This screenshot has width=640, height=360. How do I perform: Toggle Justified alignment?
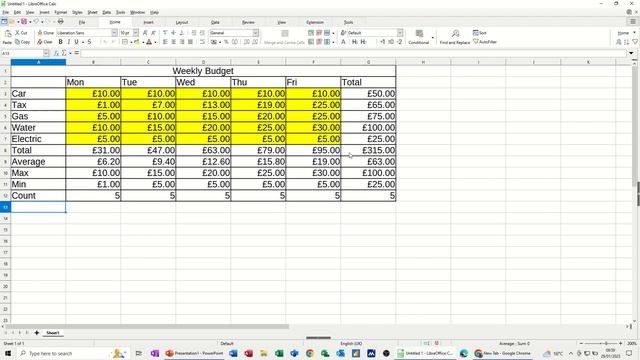[190, 42]
